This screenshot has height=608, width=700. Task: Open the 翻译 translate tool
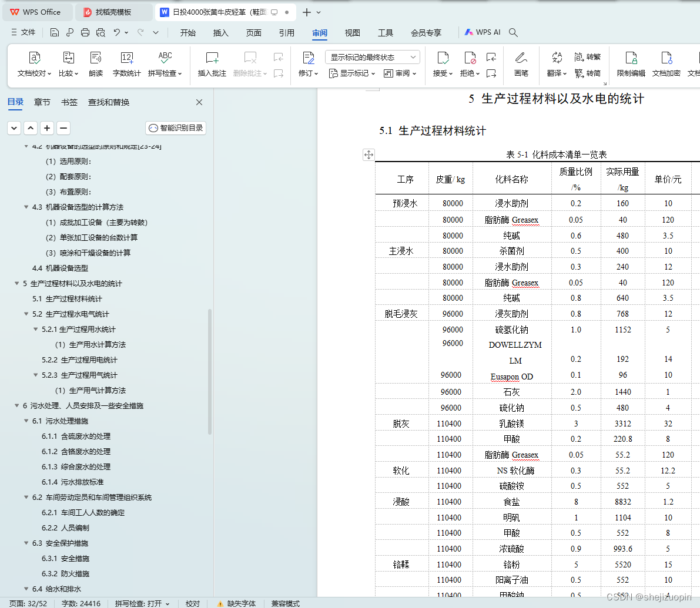[x=557, y=64]
